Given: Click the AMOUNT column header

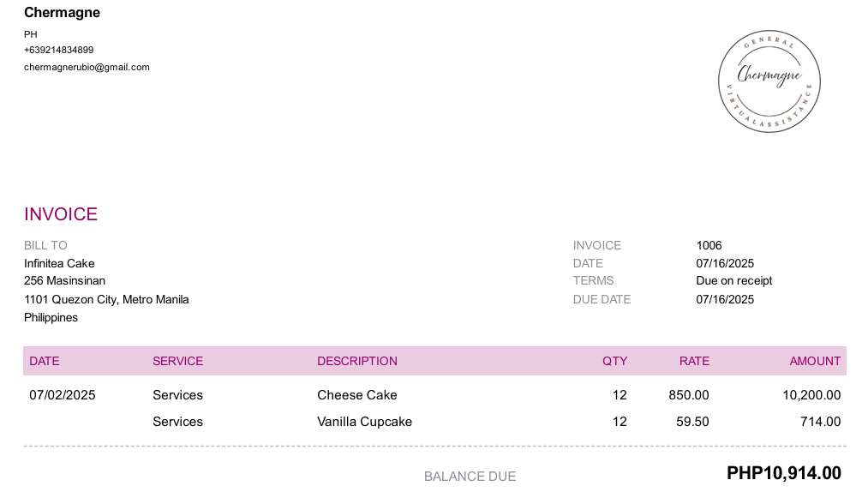Looking at the screenshot, I should [x=815, y=361].
